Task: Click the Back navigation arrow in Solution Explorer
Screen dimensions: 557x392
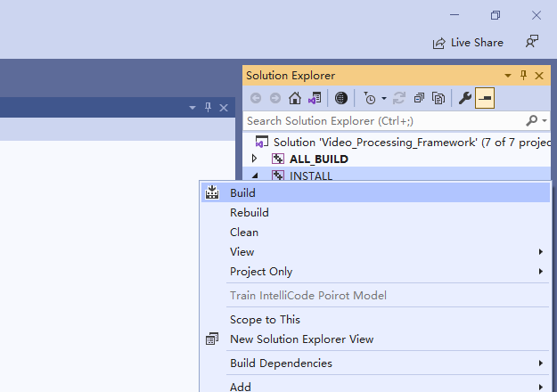Action: pyautogui.click(x=256, y=98)
